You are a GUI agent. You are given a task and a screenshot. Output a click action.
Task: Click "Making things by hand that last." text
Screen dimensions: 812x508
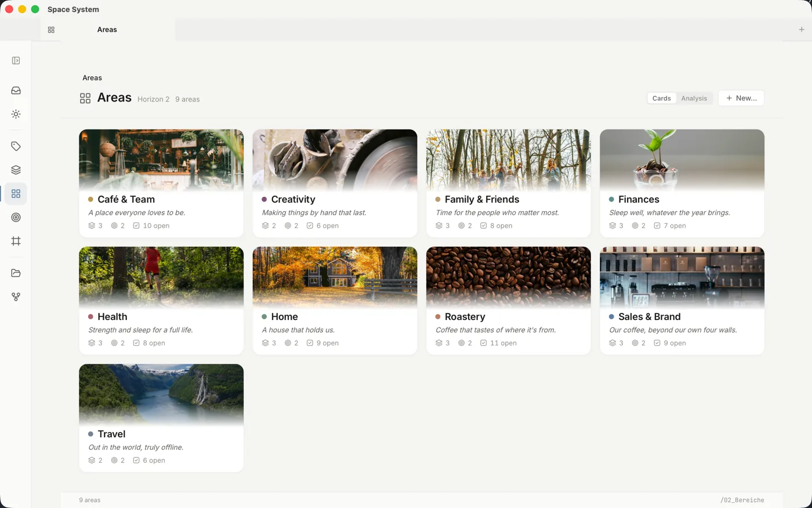coord(314,212)
